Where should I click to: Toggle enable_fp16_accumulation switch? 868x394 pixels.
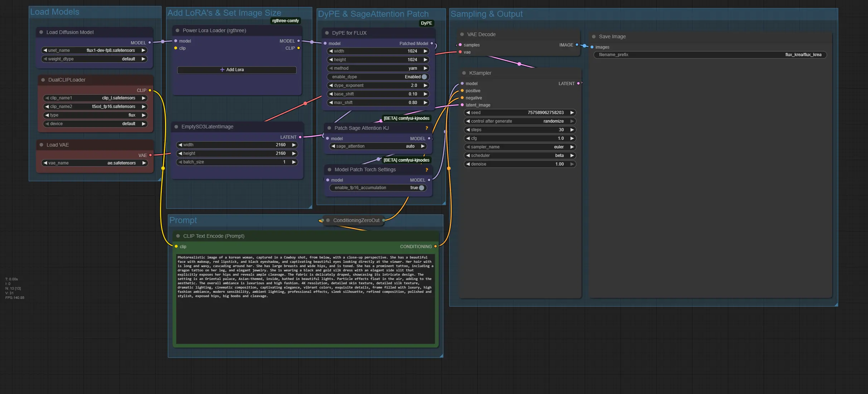421,188
